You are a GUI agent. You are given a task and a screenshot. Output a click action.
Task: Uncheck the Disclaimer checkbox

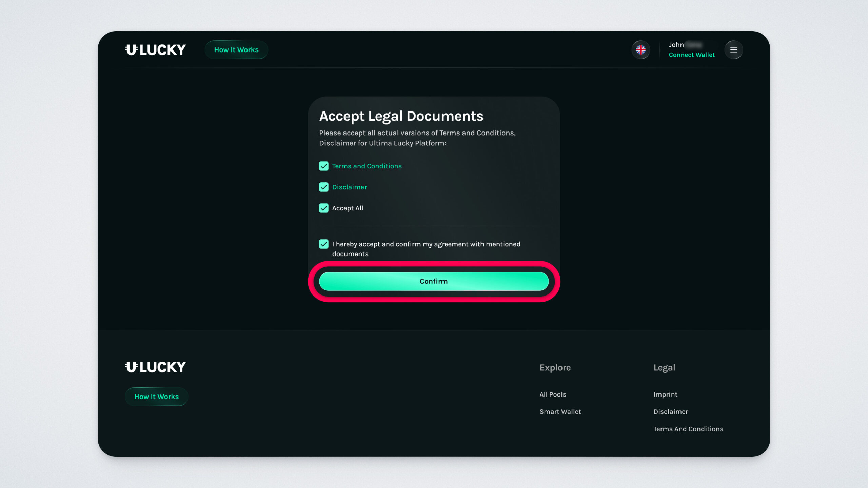[323, 187]
